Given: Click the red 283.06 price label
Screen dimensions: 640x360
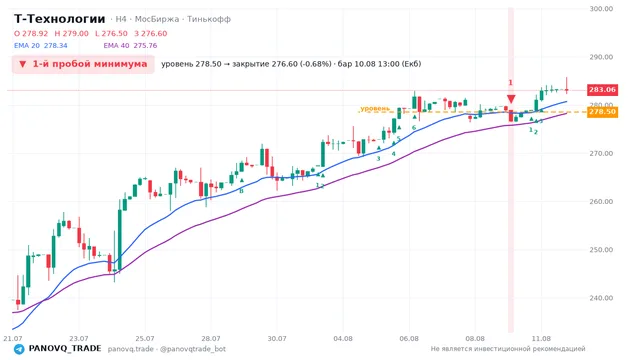Looking at the screenshot, I should click(x=602, y=90).
